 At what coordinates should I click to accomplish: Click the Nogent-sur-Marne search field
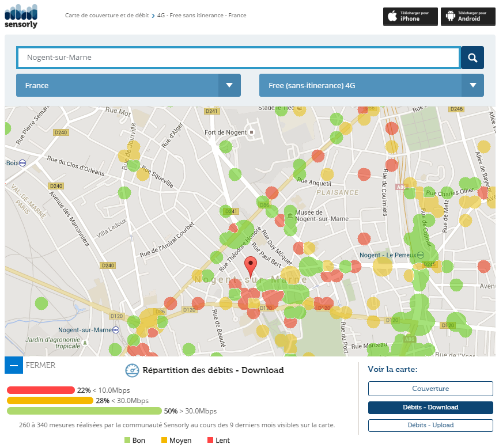238,58
